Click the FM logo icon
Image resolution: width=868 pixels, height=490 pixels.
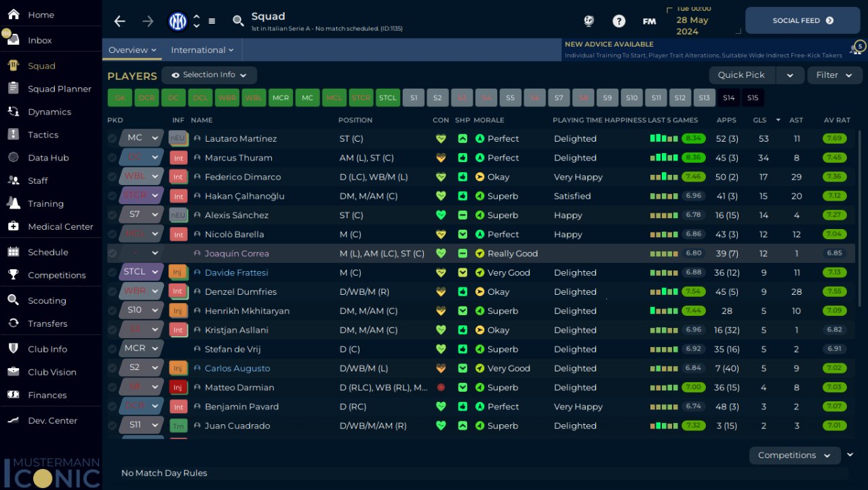[649, 21]
